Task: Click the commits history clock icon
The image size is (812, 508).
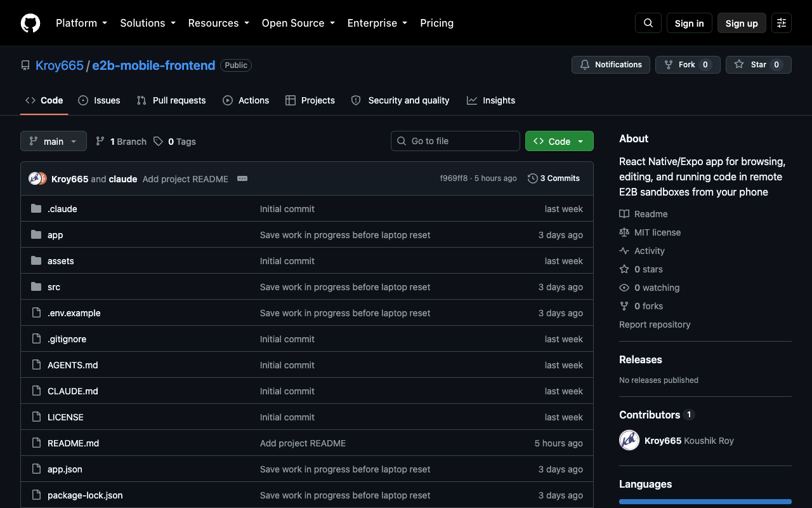Action: [x=533, y=178]
